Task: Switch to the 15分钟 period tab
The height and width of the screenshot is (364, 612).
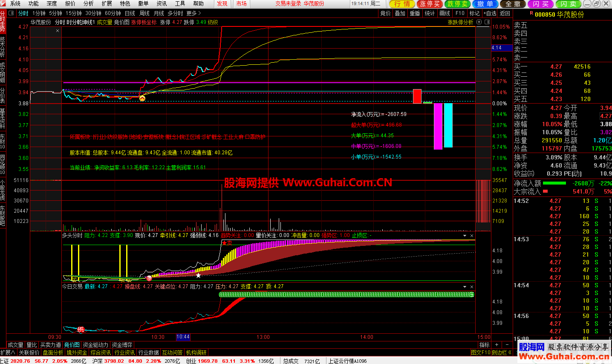Action: pyautogui.click(x=73, y=13)
